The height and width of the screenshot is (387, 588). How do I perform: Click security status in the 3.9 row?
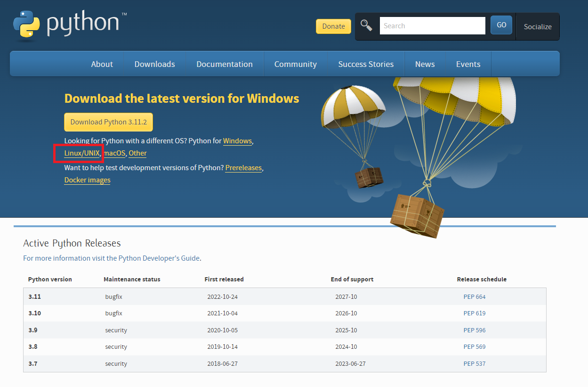[x=116, y=330]
